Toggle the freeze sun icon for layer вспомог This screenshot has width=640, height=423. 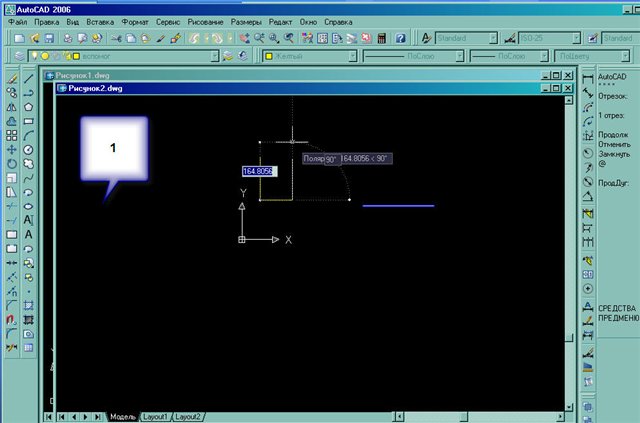click(x=45, y=56)
